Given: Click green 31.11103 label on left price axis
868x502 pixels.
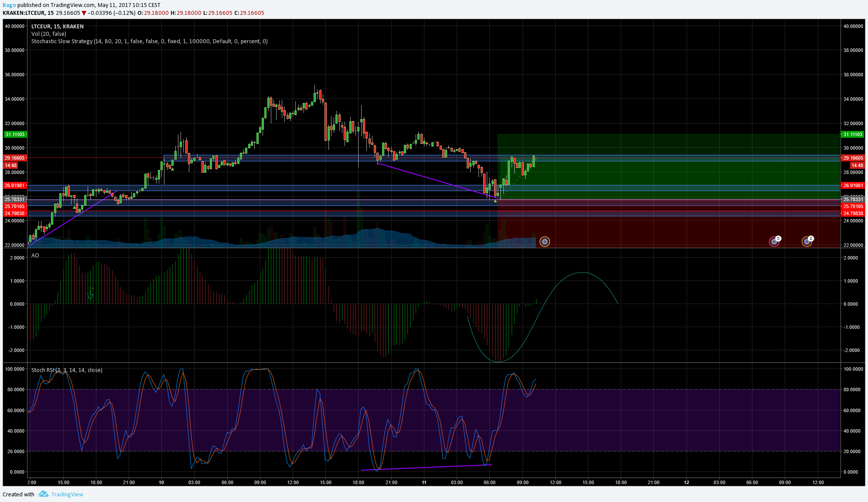Looking at the screenshot, I should pyautogui.click(x=15, y=134).
